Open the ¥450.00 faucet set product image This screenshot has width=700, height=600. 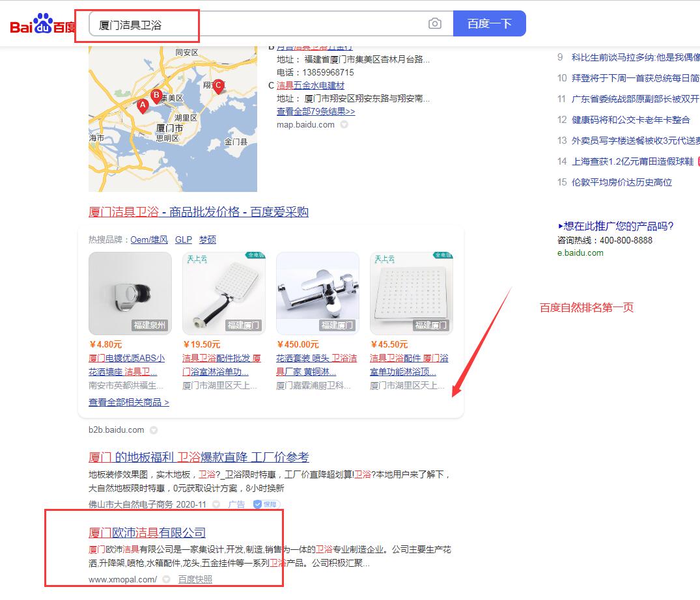click(317, 293)
